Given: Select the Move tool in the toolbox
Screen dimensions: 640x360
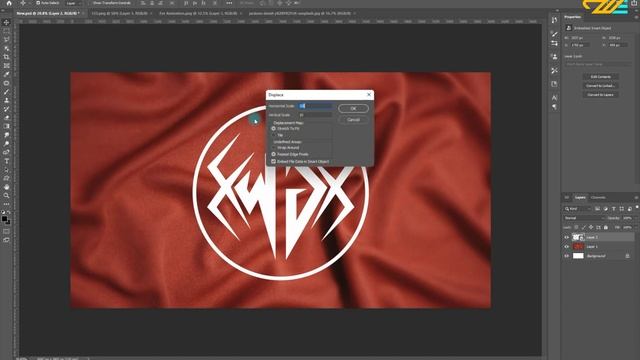Looking at the screenshot, I should point(6,22).
